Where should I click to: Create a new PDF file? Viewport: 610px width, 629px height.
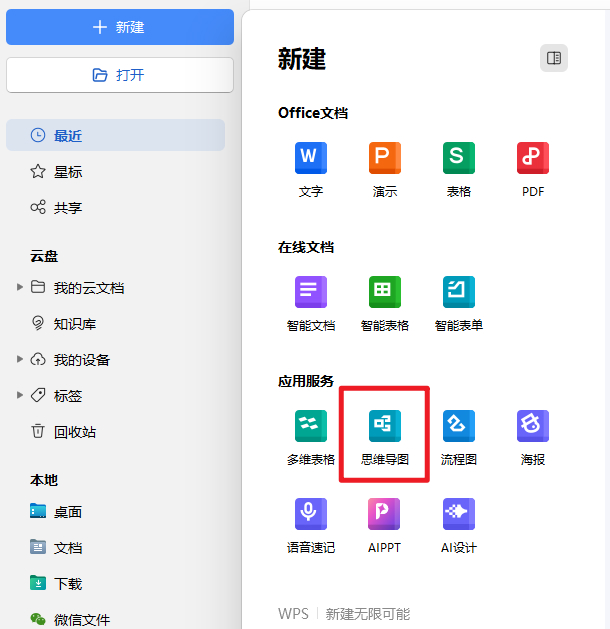pyautogui.click(x=533, y=169)
